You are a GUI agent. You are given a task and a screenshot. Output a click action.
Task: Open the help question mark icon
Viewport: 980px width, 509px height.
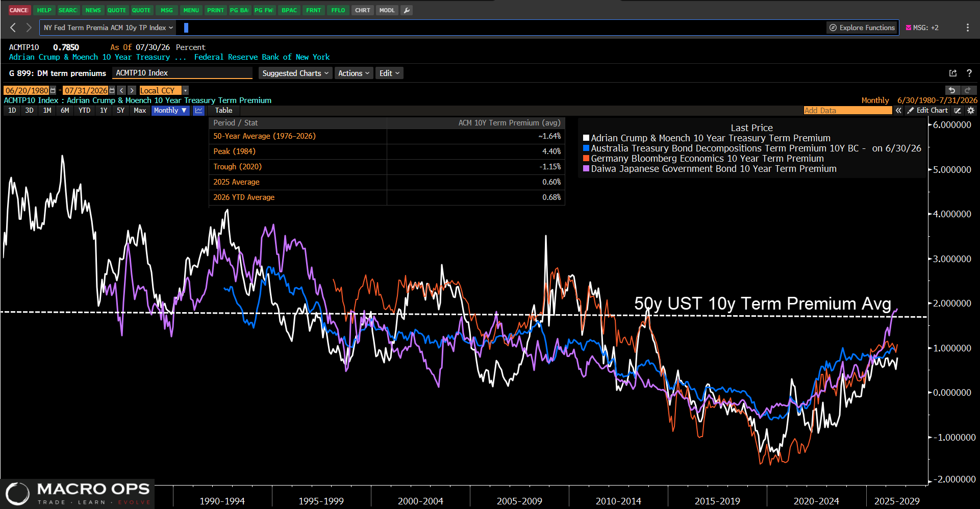[969, 73]
